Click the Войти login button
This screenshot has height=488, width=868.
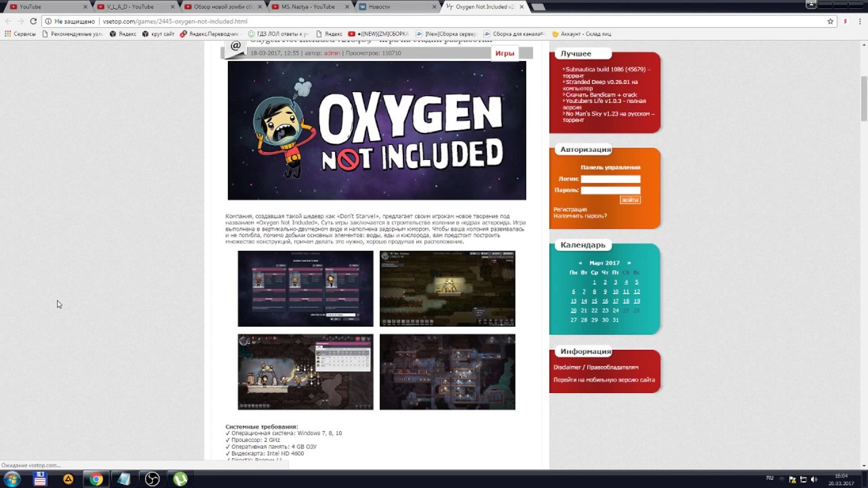pyautogui.click(x=630, y=200)
